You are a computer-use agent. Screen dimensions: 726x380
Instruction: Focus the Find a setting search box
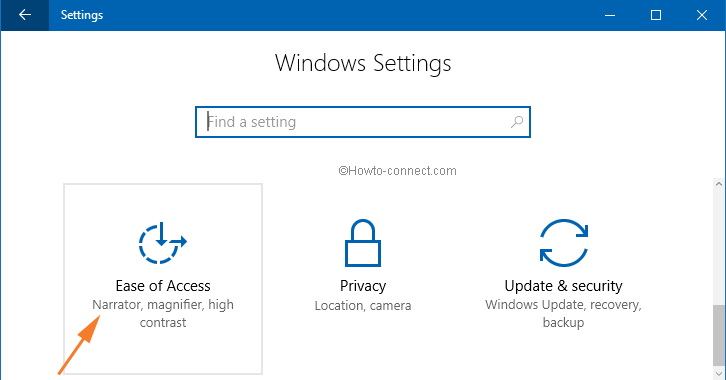tap(363, 122)
